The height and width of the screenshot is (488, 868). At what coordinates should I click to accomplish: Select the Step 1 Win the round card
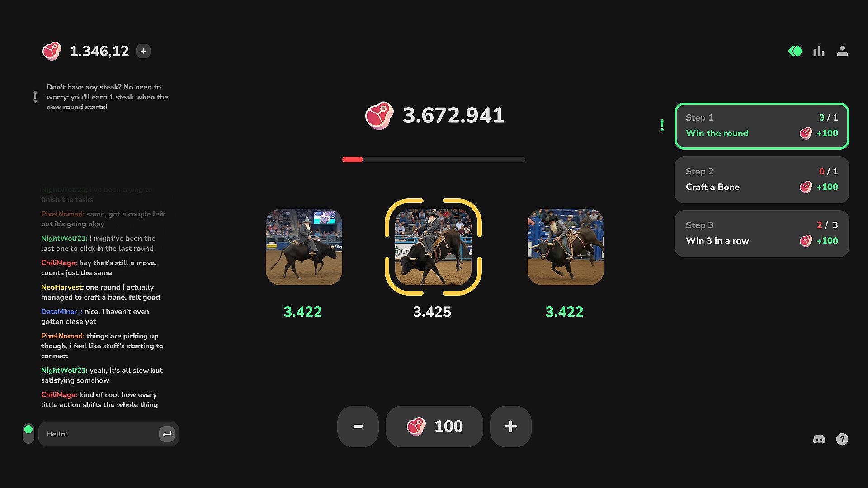pyautogui.click(x=762, y=126)
